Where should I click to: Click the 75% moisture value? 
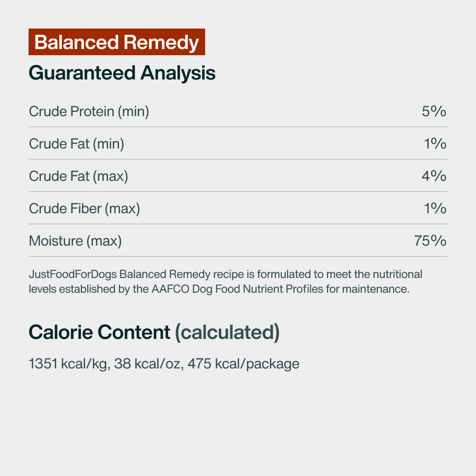(x=430, y=241)
